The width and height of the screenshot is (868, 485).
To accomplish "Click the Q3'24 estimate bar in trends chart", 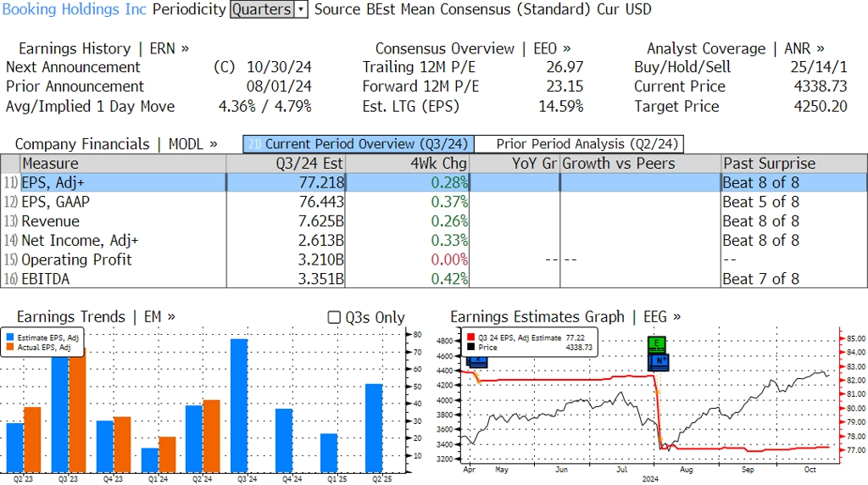I will click(239, 405).
